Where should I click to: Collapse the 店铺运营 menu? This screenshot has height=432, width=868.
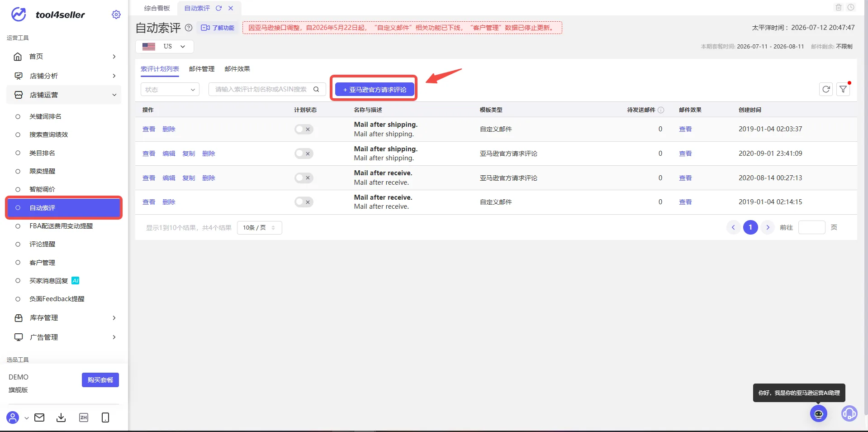pyautogui.click(x=64, y=95)
